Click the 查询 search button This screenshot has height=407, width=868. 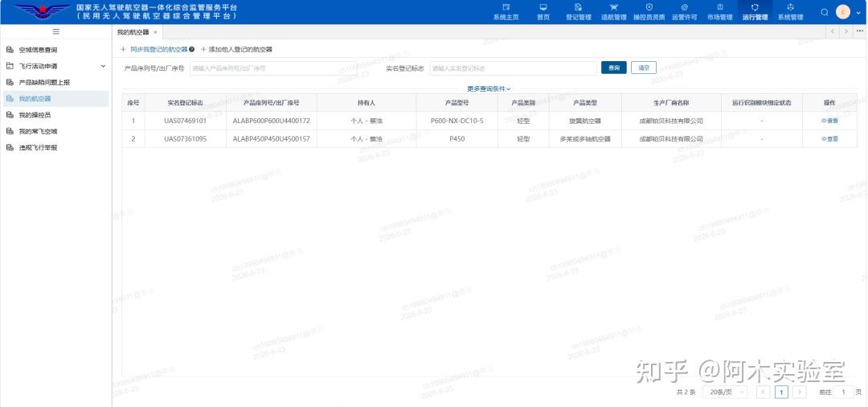pyautogui.click(x=614, y=68)
